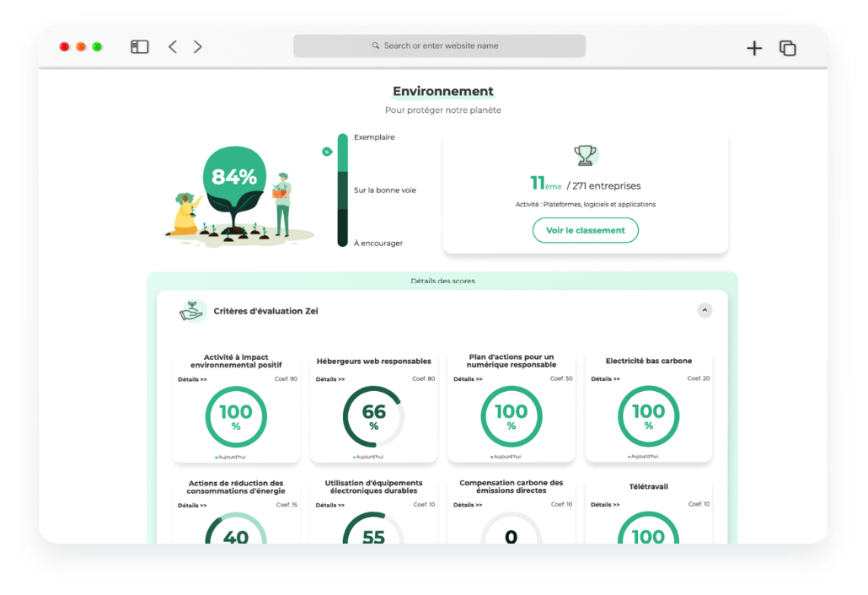Click the Electricité bas carbone card title

point(649,361)
